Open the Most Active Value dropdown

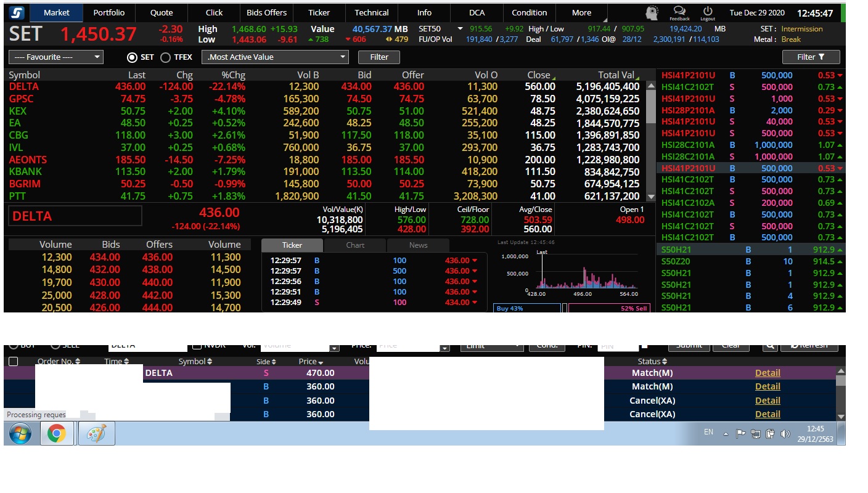(275, 57)
